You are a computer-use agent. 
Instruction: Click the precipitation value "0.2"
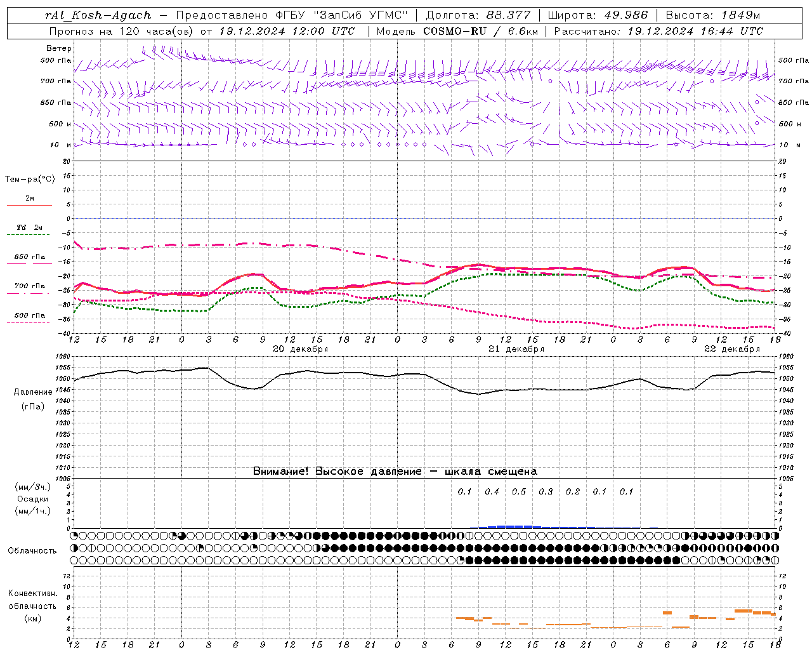(573, 491)
